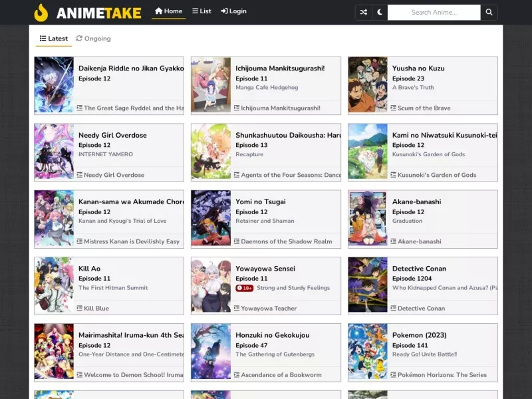Click the red 18+ badge
Viewport: 532px width, 399px height.
tap(244, 288)
